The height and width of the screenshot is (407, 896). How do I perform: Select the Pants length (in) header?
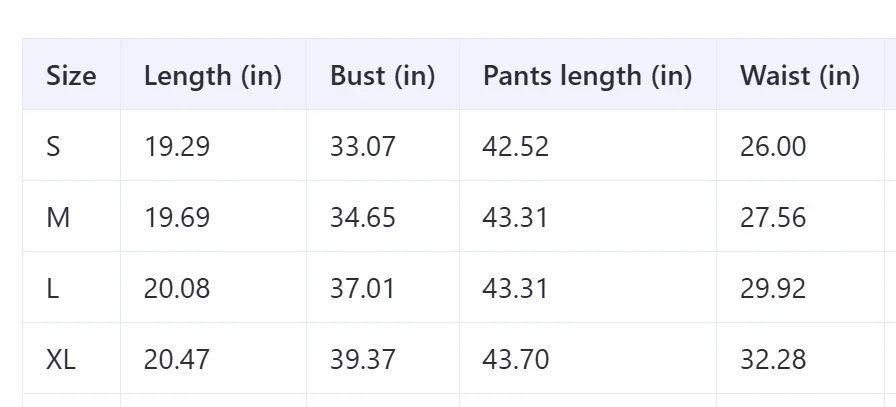coord(587,75)
